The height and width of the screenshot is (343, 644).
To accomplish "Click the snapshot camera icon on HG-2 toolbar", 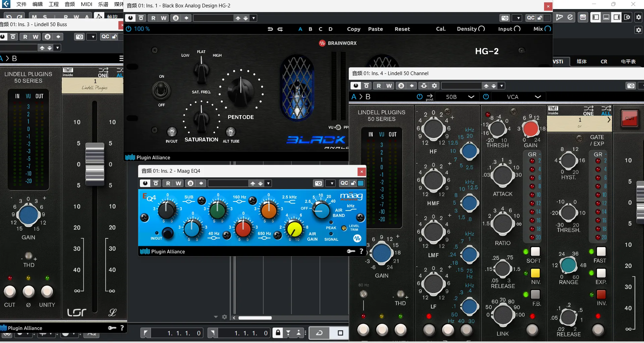I will 504,18.
